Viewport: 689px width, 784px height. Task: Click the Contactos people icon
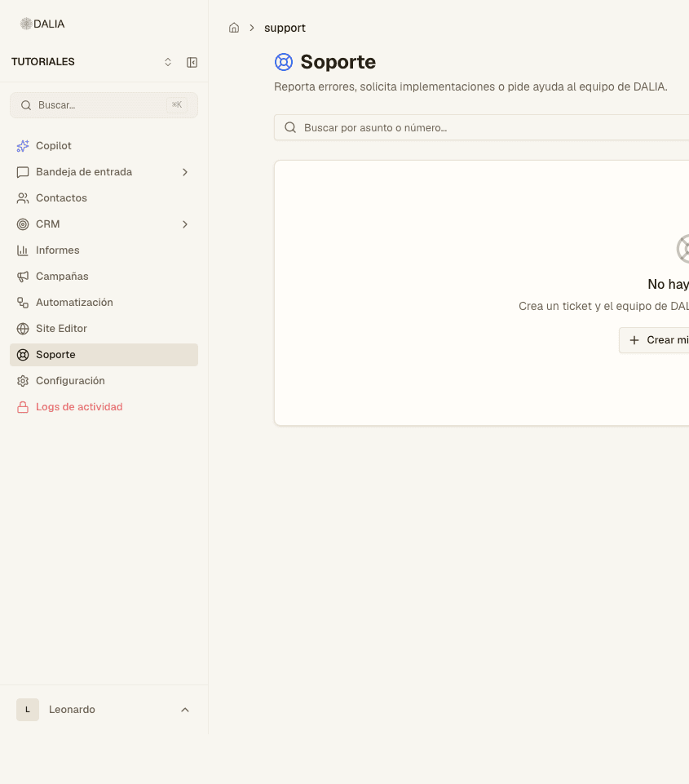(23, 198)
